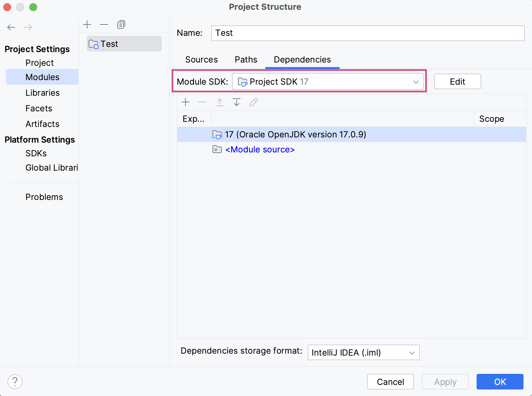Viewport: 532px width, 396px height.
Task: Click the edit dependency pencil icon
Action: (x=254, y=102)
